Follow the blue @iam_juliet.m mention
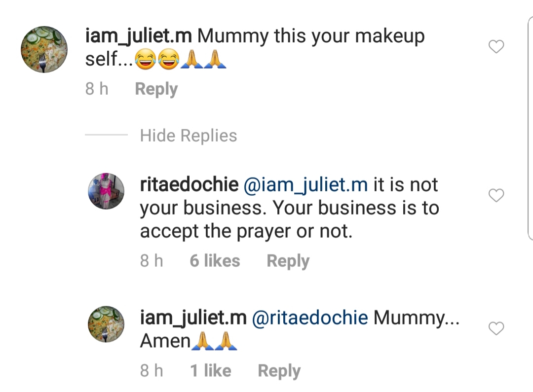The height and width of the screenshot is (392, 533). (x=306, y=185)
